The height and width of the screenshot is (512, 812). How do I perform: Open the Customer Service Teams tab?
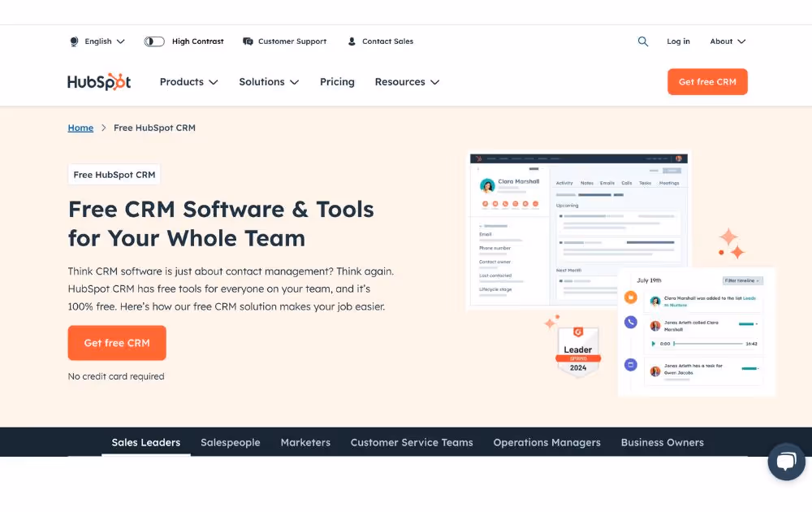coord(412,443)
